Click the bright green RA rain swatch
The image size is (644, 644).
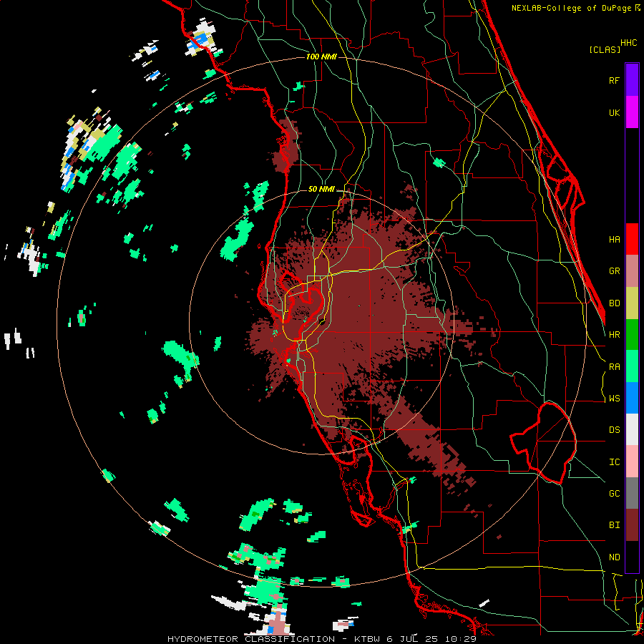tap(632, 366)
